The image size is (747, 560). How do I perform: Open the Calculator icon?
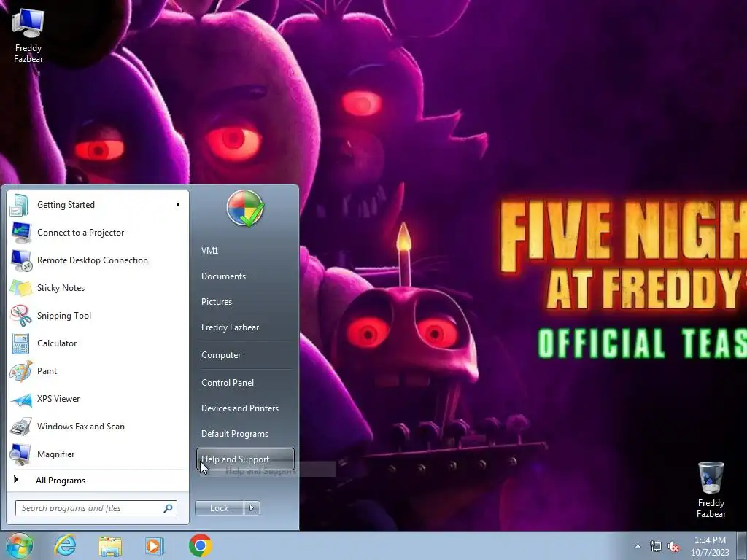coord(20,343)
